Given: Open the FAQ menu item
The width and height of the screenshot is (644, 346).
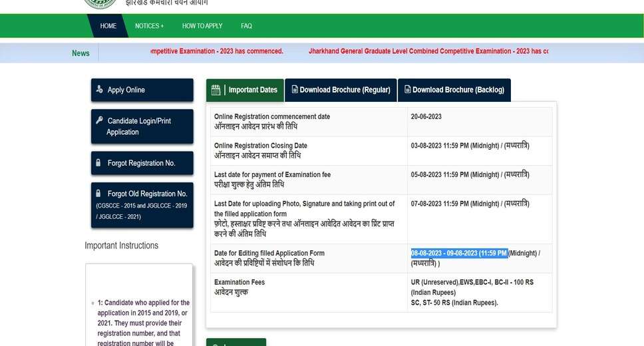Looking at the screenshot, I should (246, 26).
